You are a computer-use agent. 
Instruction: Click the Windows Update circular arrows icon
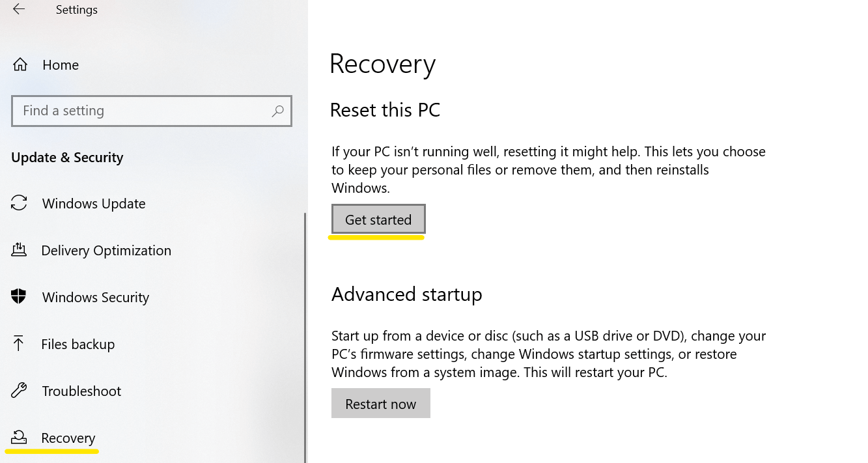[x=19, y=203]
